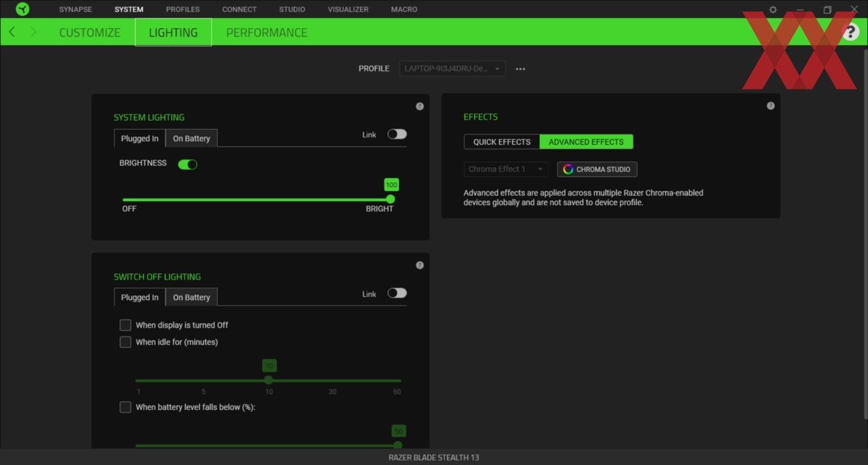The height and width of the screenshot is (465, 868).
Task: Go back with the left arrow
Action: [x=11, y=32]
